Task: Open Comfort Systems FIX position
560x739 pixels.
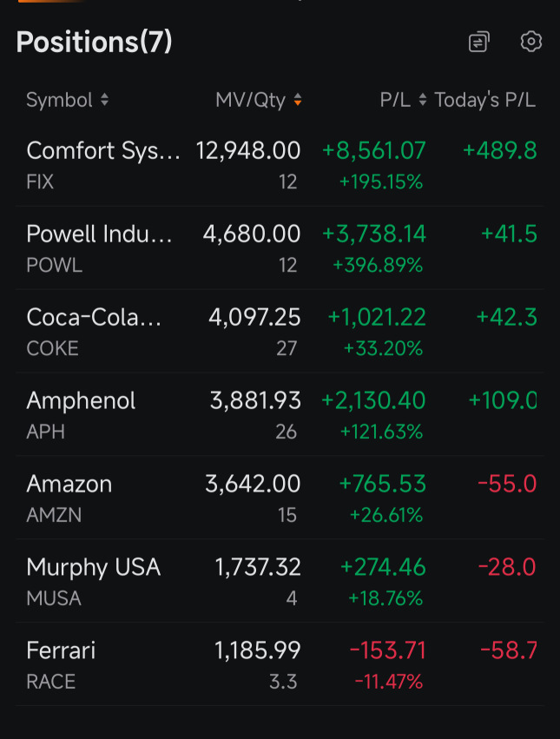Action: 280,165
